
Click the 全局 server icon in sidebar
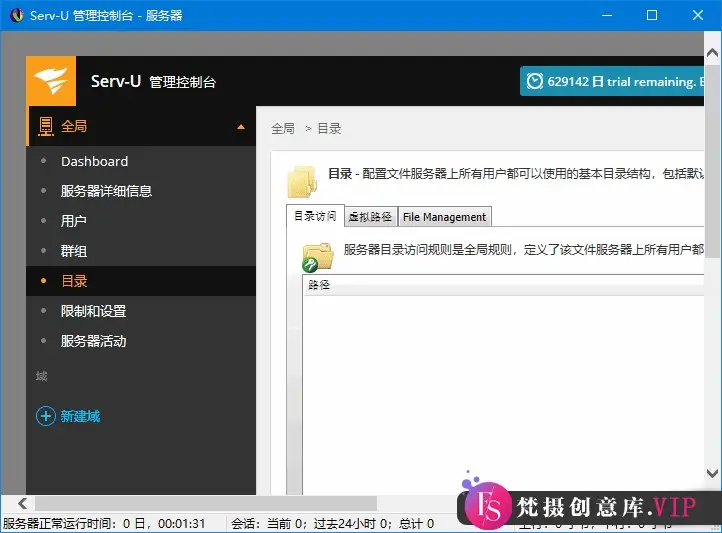46,126
